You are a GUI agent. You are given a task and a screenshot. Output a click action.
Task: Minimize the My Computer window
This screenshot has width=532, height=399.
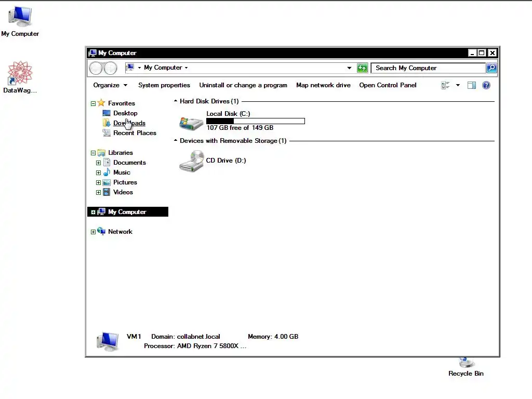coord(472,53)
